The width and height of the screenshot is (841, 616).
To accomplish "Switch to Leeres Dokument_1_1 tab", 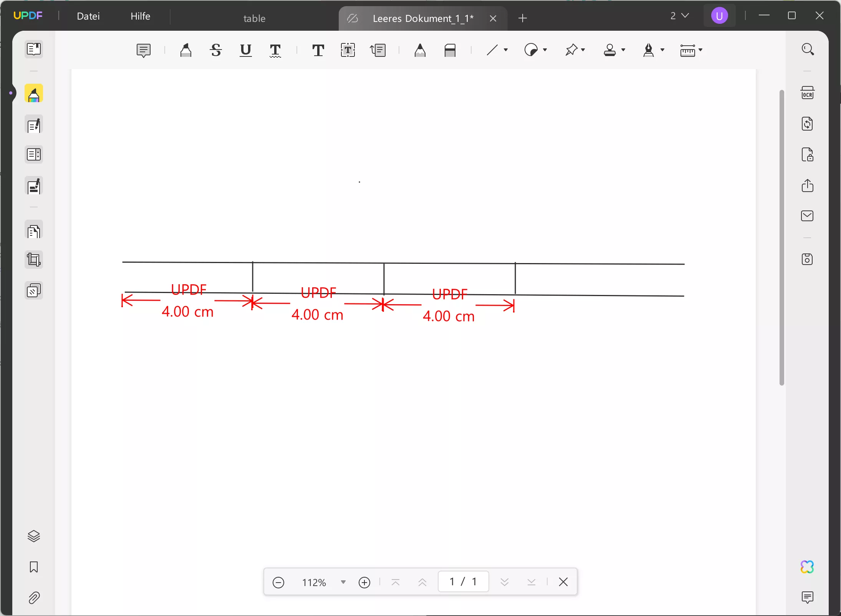I will click(x=423, y=18).
